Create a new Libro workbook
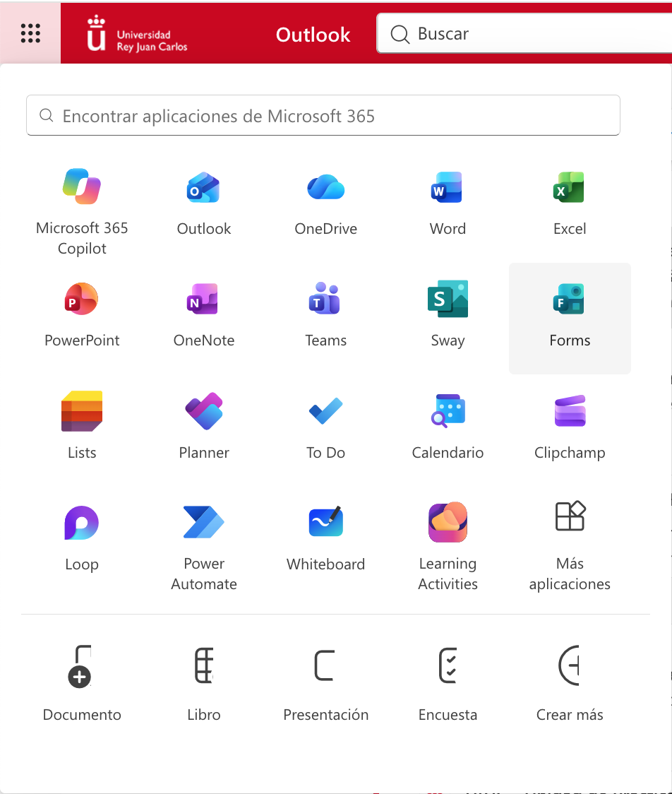 [204, 682]
